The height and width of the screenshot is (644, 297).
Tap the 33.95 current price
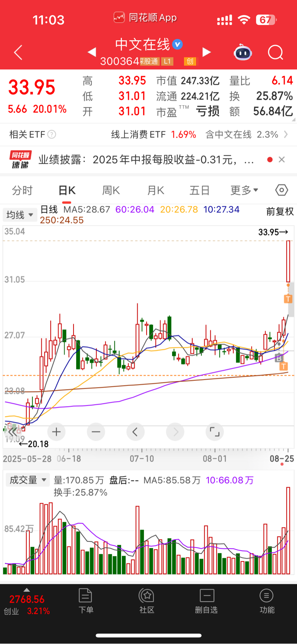click(x=32, y=87)
